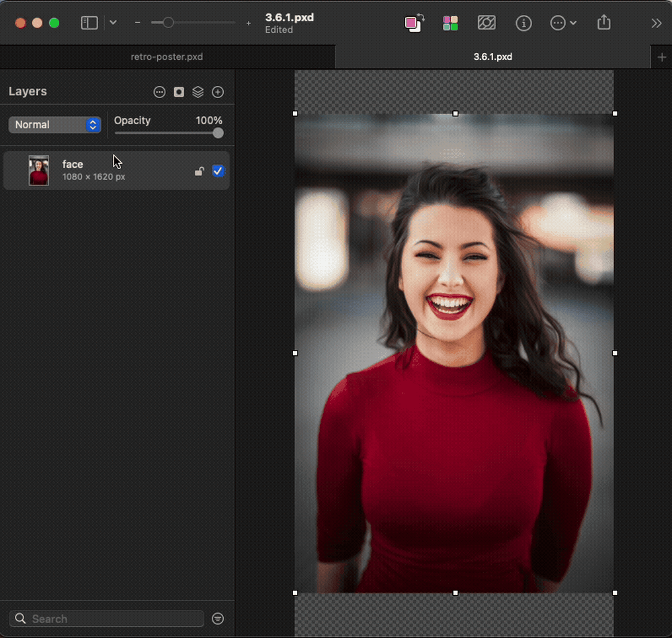Toggle the lock on the face layer

click(x=199, y=171)
